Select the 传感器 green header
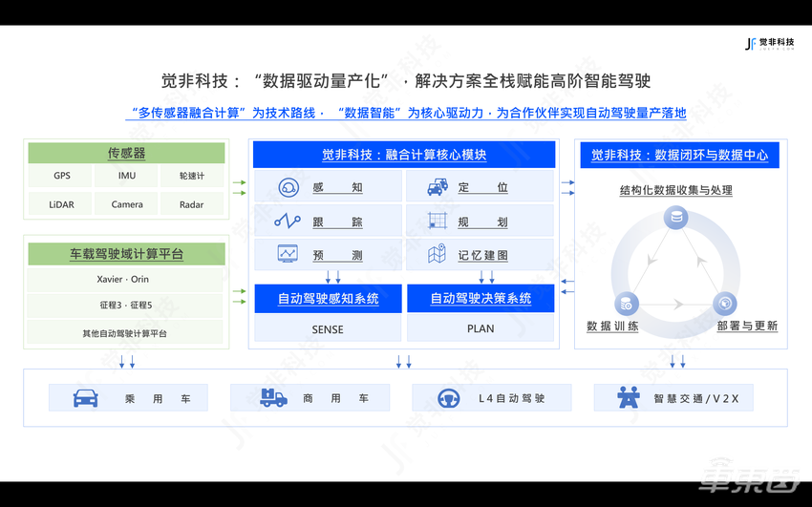Viewport: 812px width, 507px height. (x=126, y=154)
